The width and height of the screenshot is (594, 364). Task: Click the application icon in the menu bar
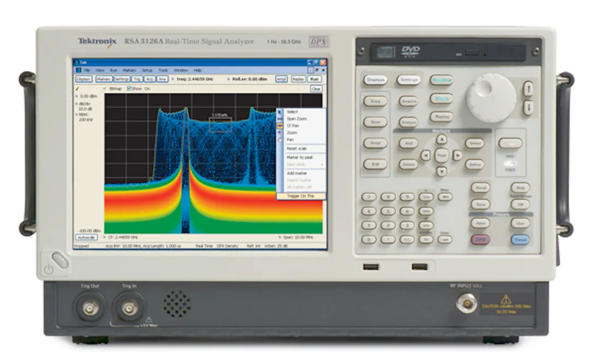[79, 70]
